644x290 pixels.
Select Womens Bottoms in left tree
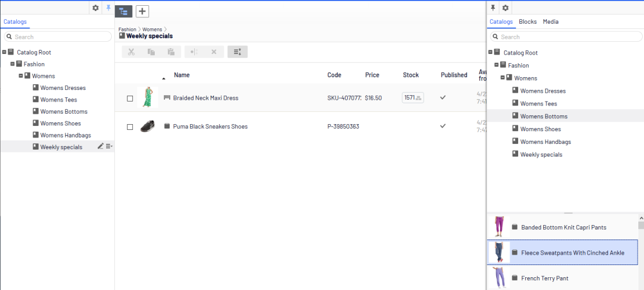click(64, 111)
